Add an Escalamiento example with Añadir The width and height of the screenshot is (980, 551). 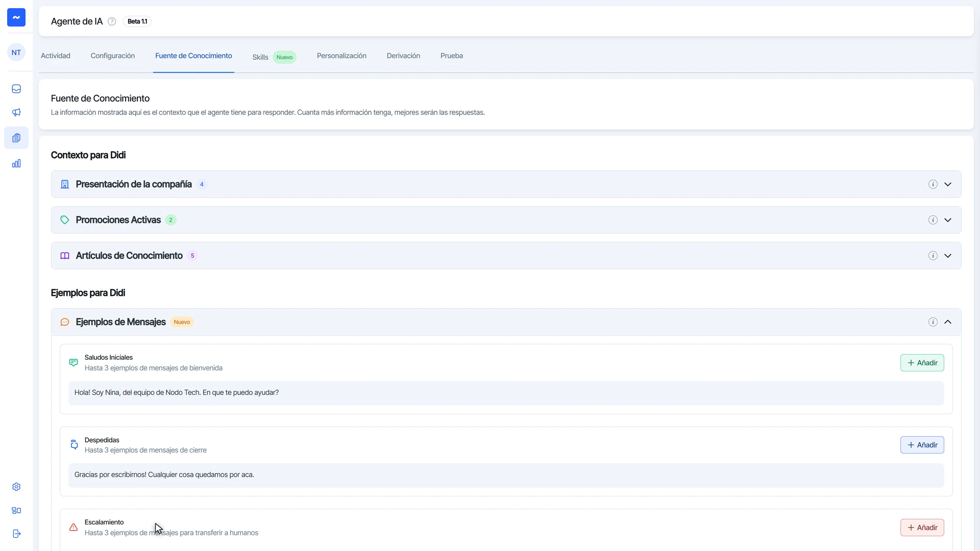[x=922, y=528]
